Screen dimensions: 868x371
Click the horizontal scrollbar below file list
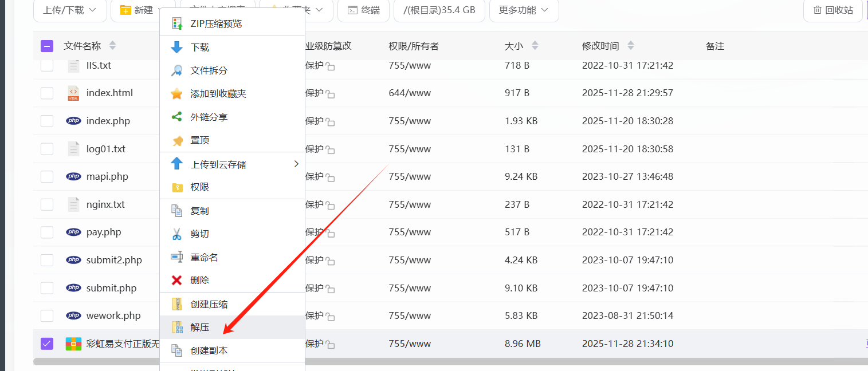[x=401, y=361]
